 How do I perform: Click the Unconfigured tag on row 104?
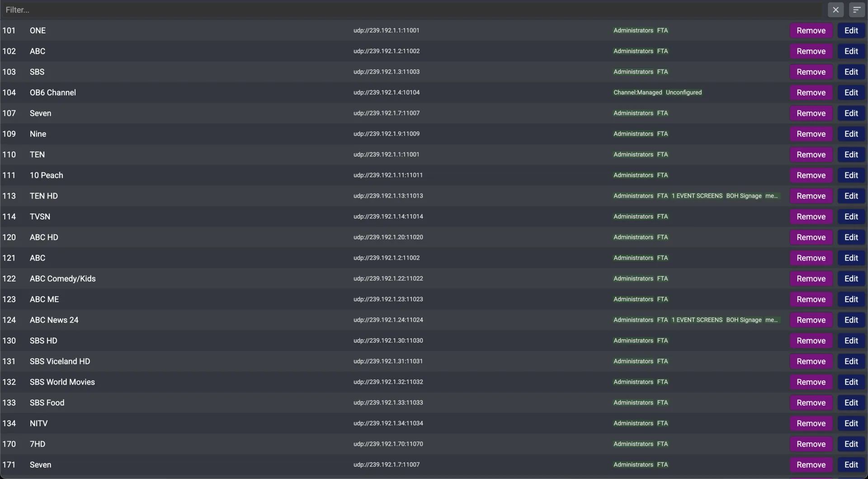[684, 92]
